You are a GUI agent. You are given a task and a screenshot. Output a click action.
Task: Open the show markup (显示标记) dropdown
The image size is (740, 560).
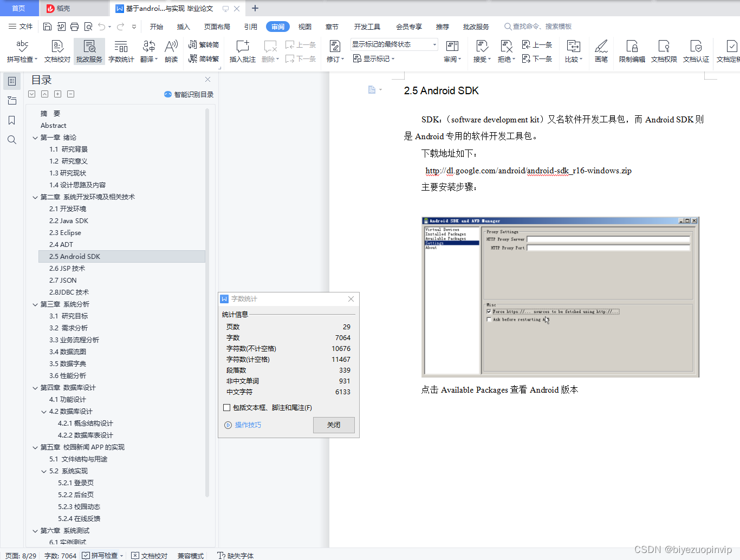click(x=374, y=58)
